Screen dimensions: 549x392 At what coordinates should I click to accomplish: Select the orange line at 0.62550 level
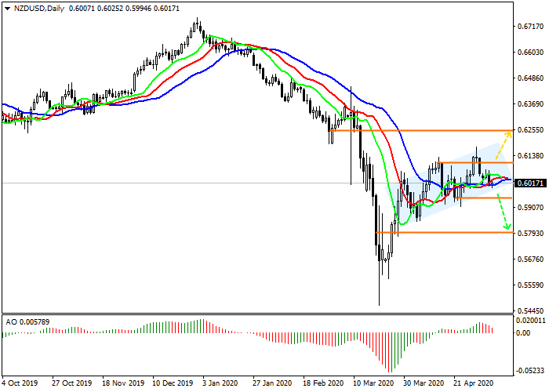click(424, 130)
